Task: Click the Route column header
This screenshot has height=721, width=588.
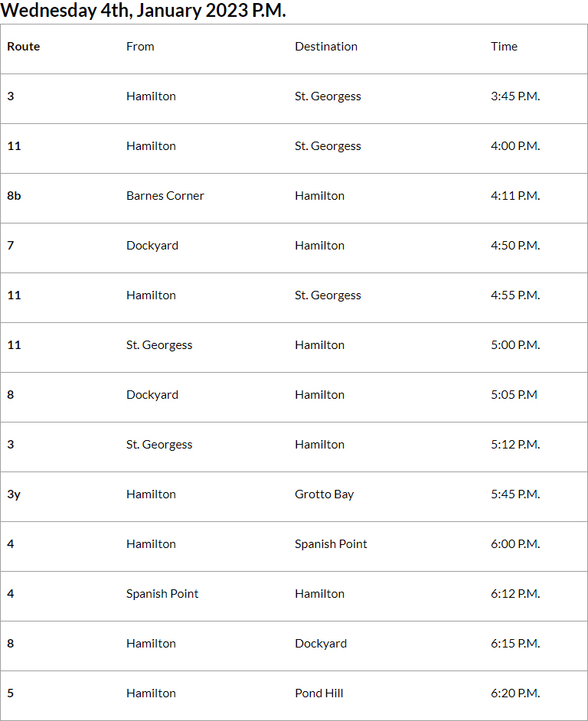Action: (24, 47)
